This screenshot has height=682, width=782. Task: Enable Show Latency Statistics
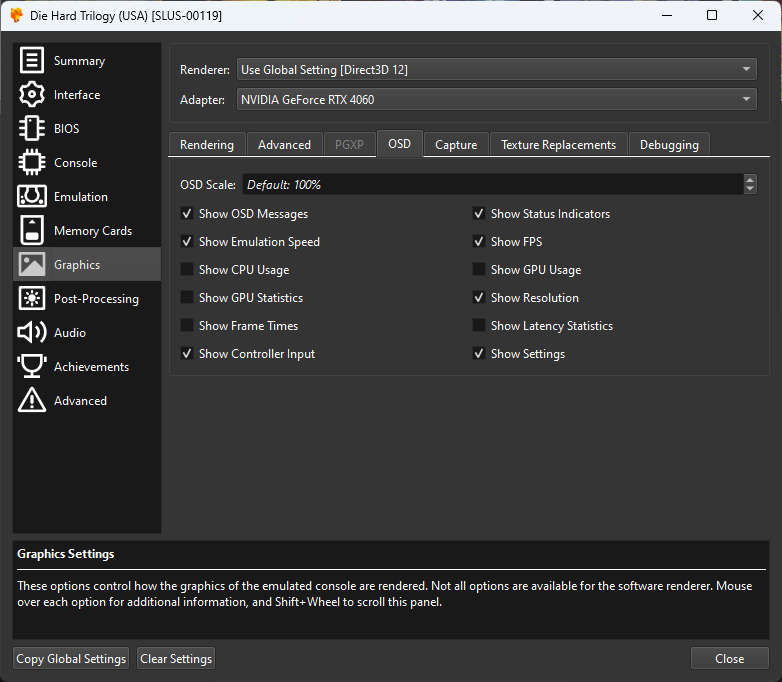479,325
